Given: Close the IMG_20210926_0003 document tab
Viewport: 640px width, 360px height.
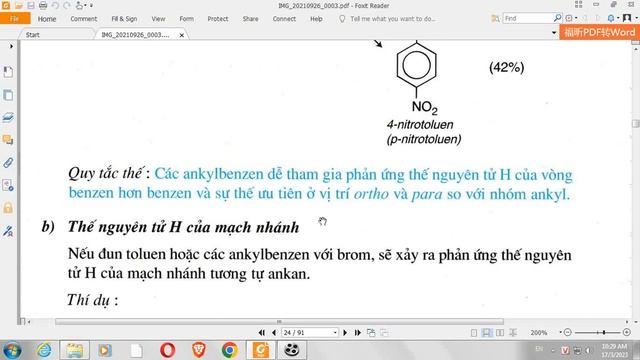Looking at the screenshot, I should (x=182, y=35).
